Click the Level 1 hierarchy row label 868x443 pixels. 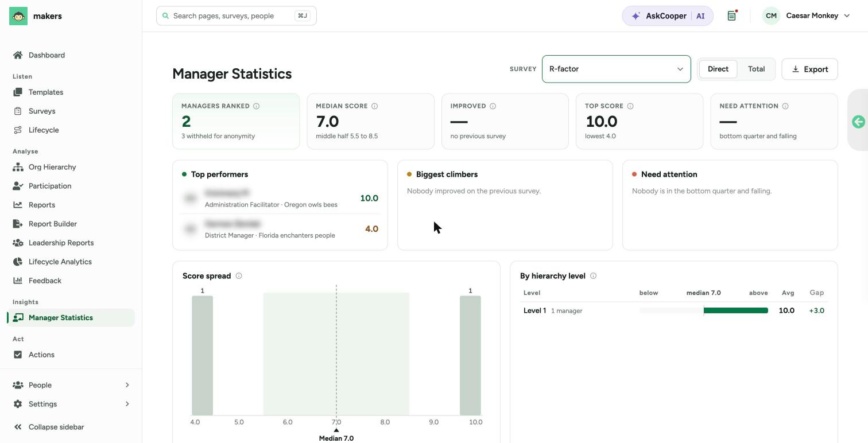coord(534,310)
